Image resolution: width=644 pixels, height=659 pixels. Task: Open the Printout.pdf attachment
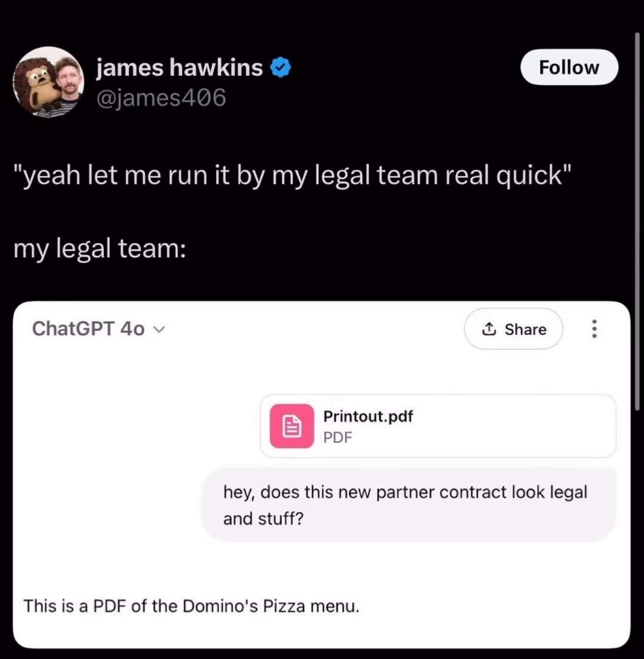click(x=438, y=426)
